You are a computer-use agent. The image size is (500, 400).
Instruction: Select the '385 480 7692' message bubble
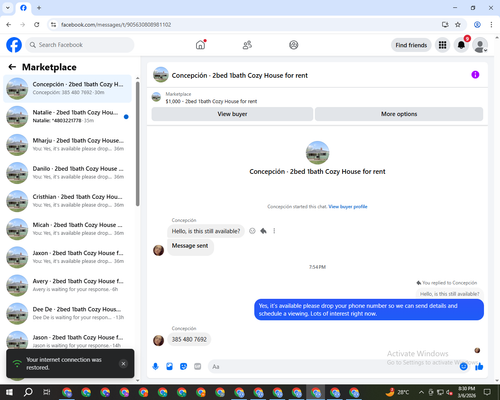coord(189,339)
